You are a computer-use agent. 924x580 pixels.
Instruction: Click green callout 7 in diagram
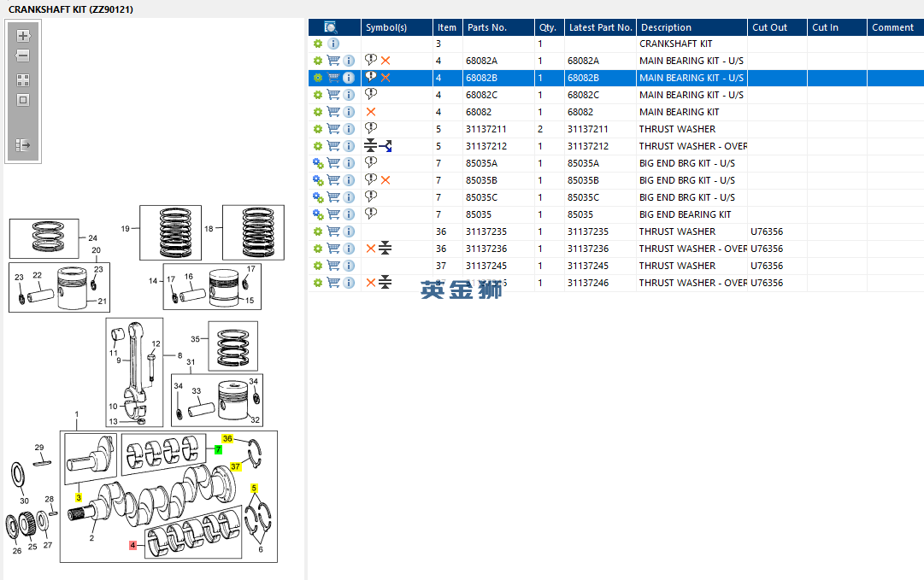(218, 449)
